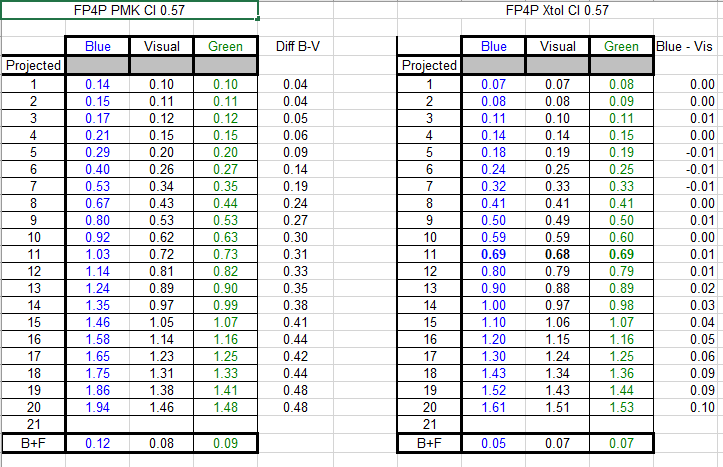Click the Projected label in the Xtol table

[429, 65]
